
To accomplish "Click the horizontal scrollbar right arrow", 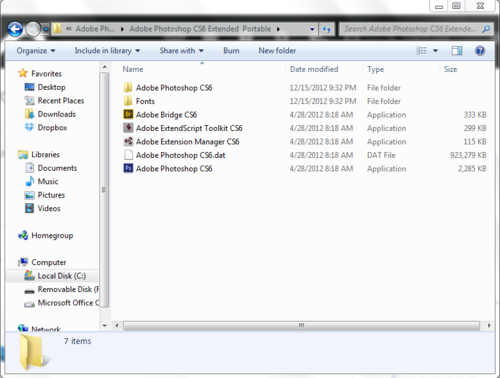I will 489,325.
